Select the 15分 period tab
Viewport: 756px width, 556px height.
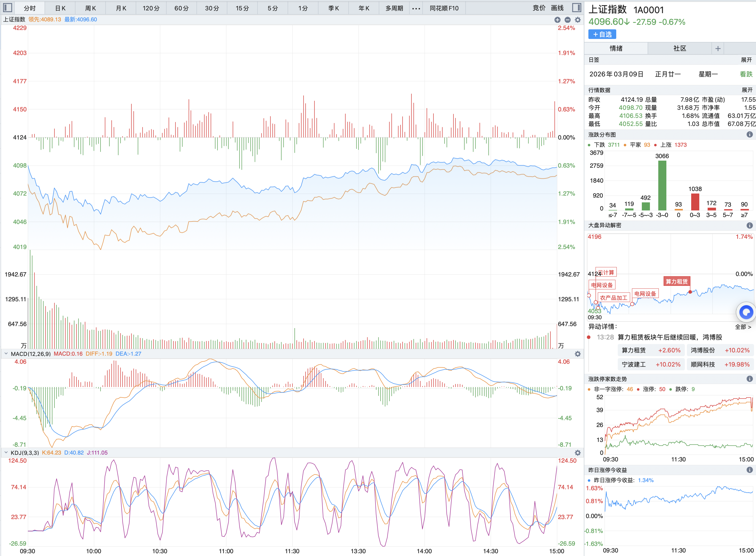click(242, 8)
